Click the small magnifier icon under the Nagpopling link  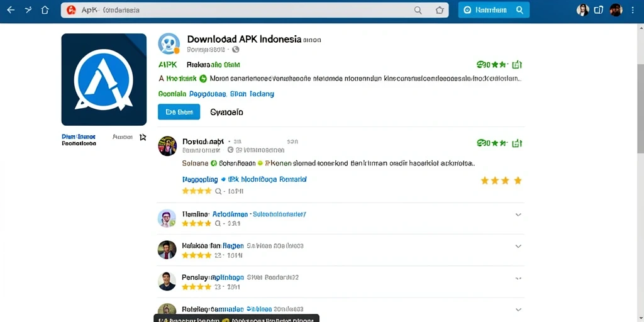point(218,191)
